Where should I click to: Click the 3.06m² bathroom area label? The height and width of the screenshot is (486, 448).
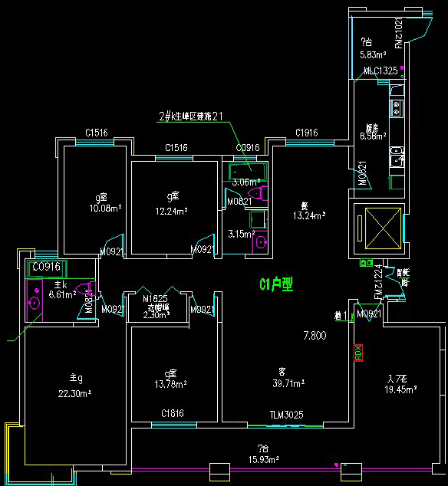pos(246,182)
